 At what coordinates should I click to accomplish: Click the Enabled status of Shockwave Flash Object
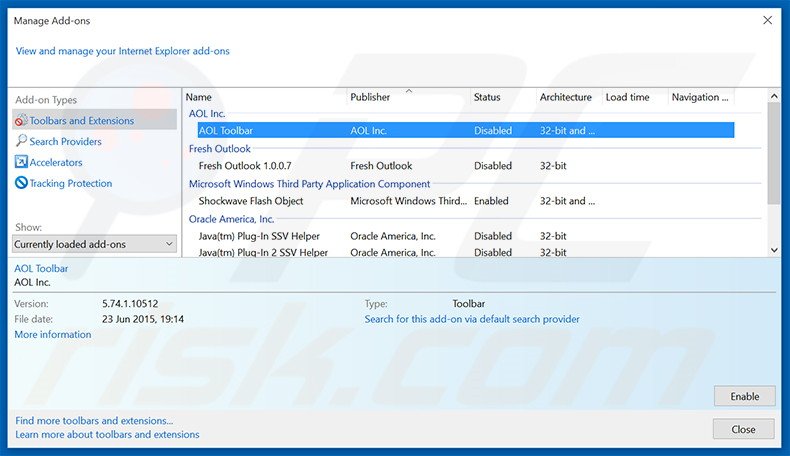tap(491, 201)
